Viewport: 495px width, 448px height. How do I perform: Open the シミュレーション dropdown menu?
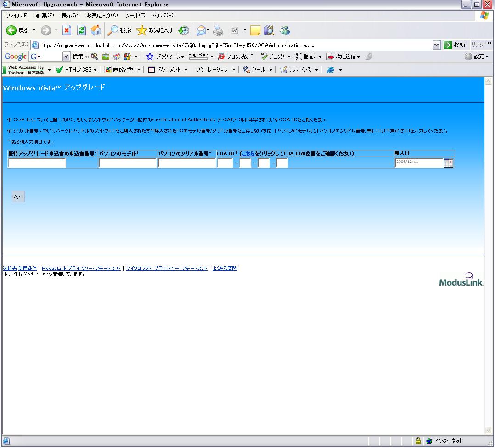click(x=234, y=70)
